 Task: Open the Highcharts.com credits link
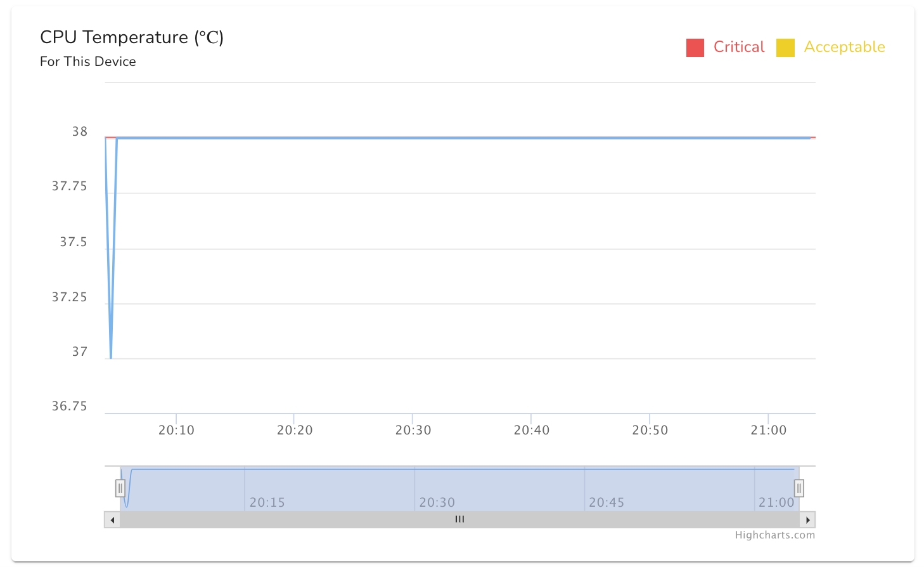coord(774,535)
